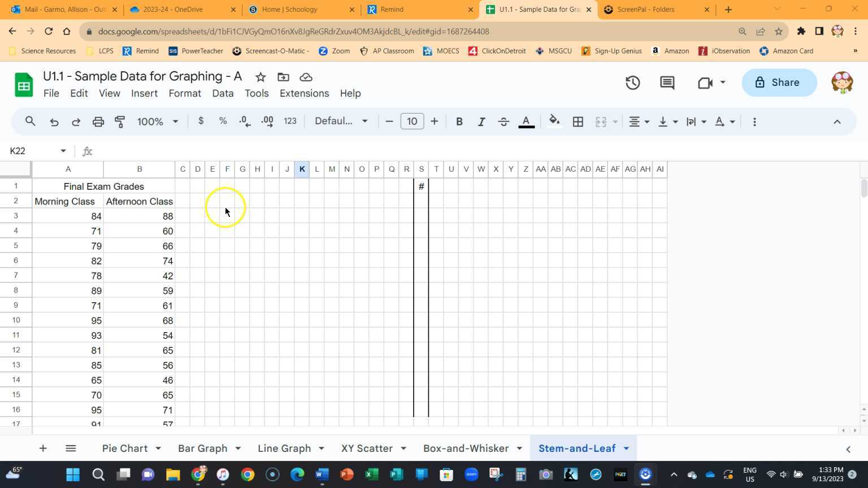Open the Fill color tool
The height and width of the screenshot is (488, 868).
tap(554, 121)
